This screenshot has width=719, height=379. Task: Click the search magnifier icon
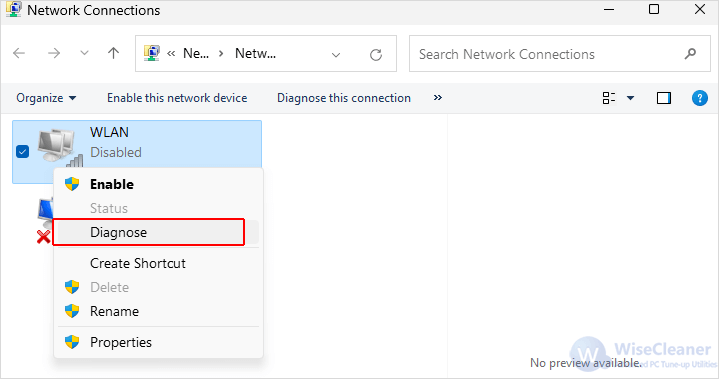(690, 54)
